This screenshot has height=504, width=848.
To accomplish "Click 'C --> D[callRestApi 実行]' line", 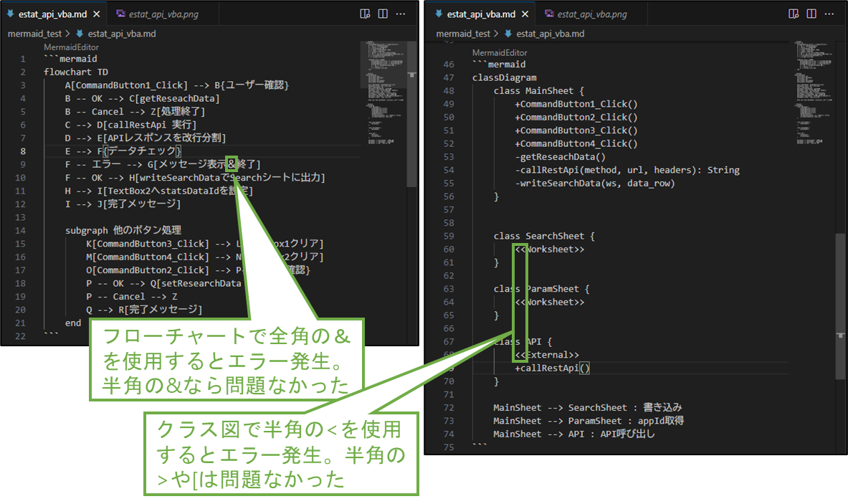I will (x=130, y=125).
